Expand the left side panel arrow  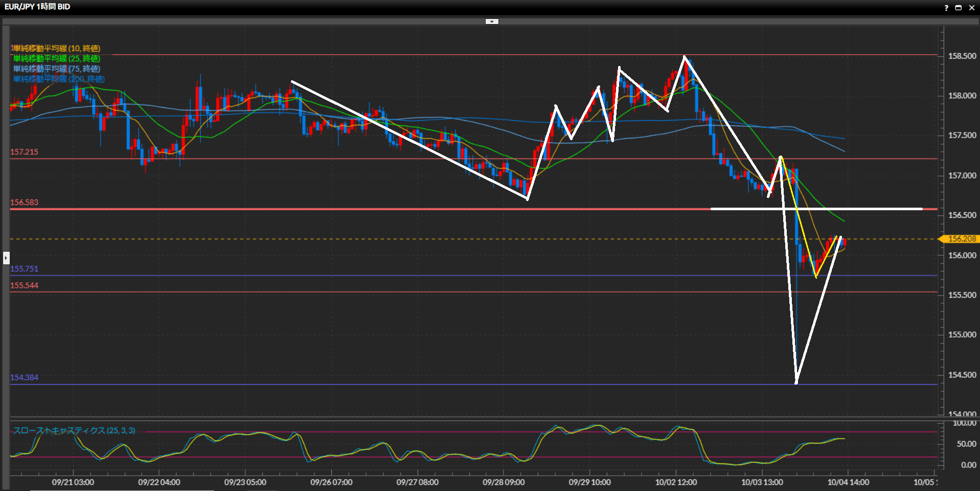pos(6,257)
